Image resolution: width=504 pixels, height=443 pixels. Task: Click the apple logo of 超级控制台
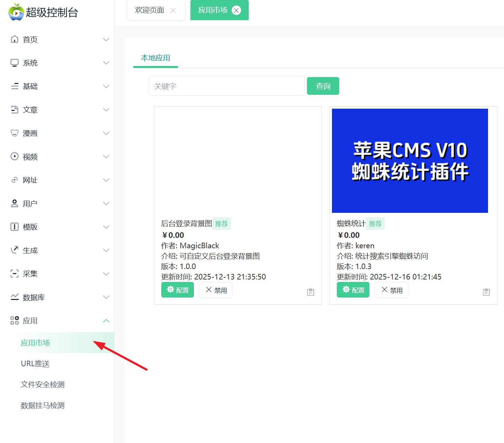pyautogui.click(x=16, y=12)
